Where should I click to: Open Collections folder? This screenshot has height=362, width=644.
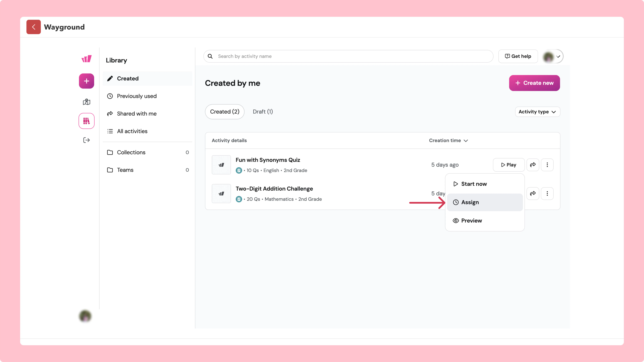tap(147, 152)
